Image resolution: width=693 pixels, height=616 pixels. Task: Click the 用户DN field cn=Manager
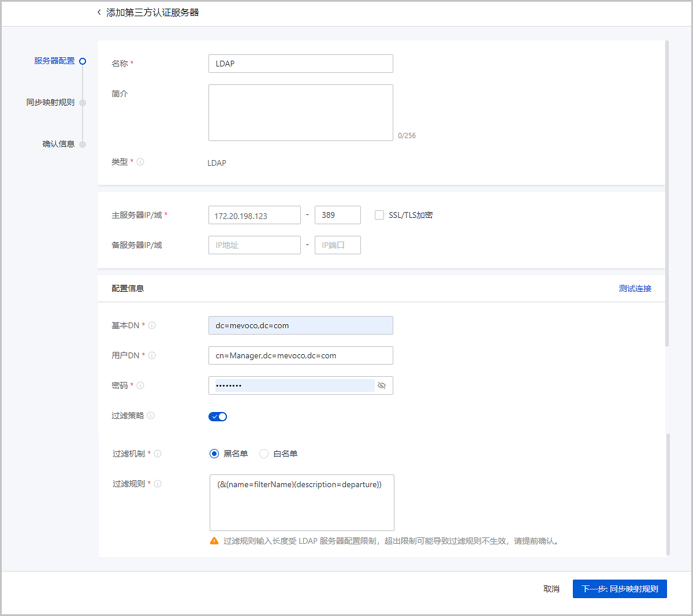click(x=301, y=355)
